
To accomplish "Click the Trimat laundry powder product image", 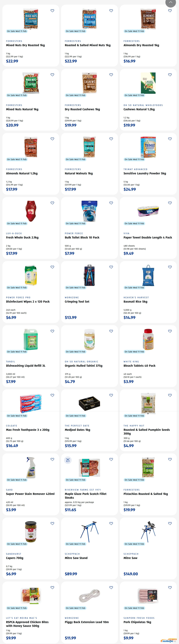I will tap(148, 147).
